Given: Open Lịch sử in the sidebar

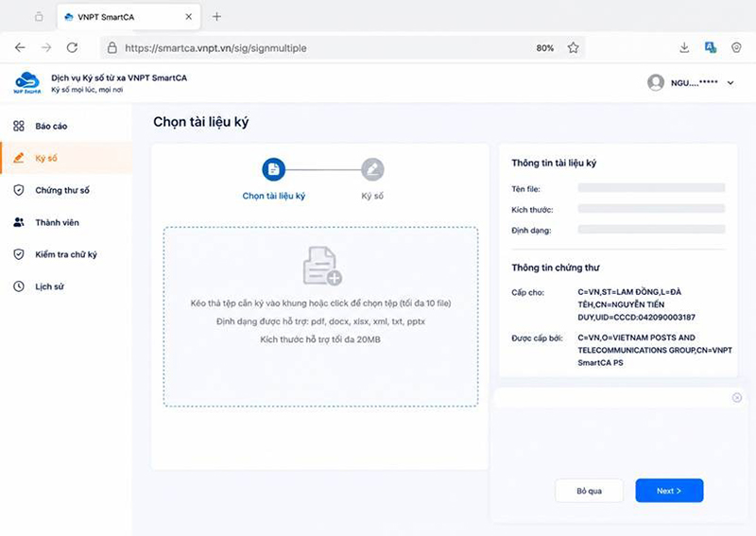Looking at the screenshot, I should click(x=66, y=286).
